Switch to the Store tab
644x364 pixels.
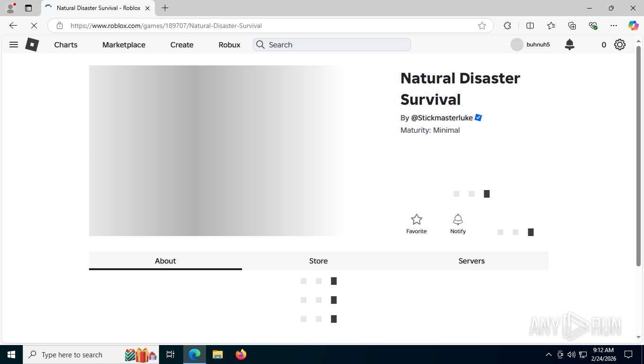(x=318, y=261)
